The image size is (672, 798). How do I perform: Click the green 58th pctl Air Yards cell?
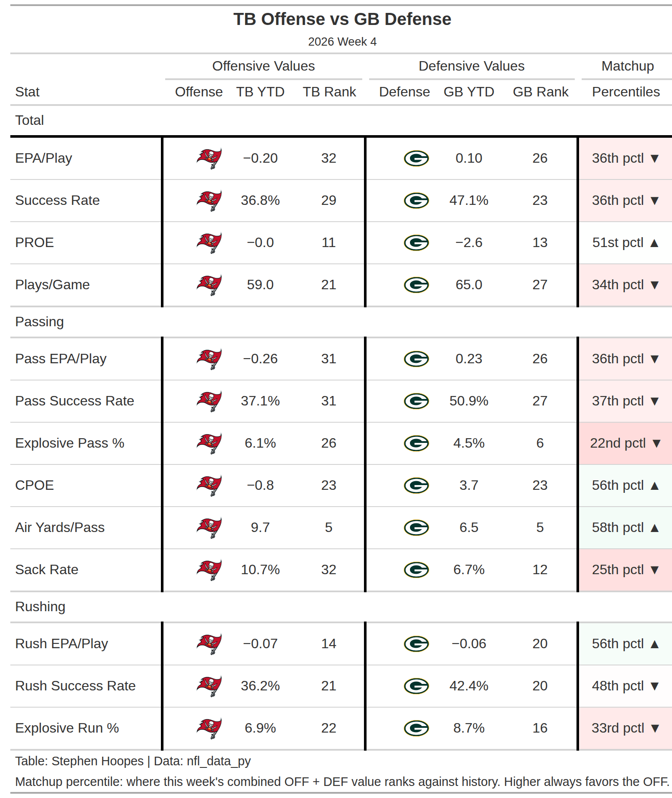(x=625, y=528)
